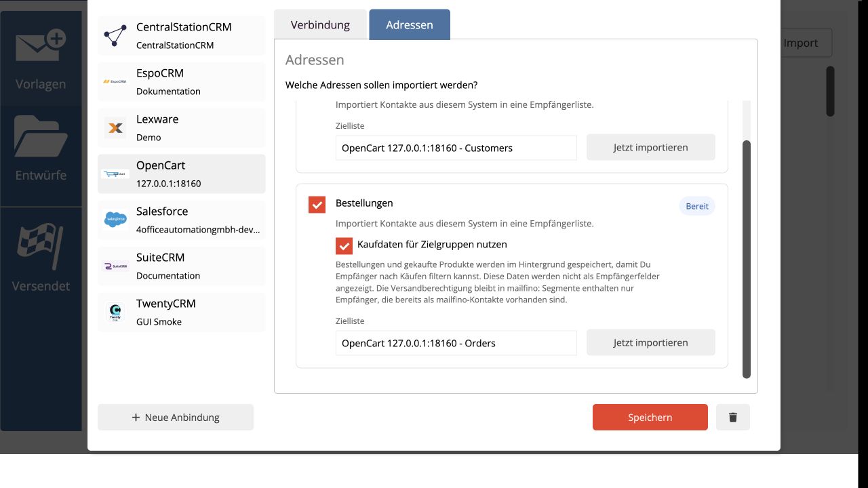Click the Neue Anbindung button
This screenshot has height=488, width=868.
pyautogui.click(x=176, y=418)
